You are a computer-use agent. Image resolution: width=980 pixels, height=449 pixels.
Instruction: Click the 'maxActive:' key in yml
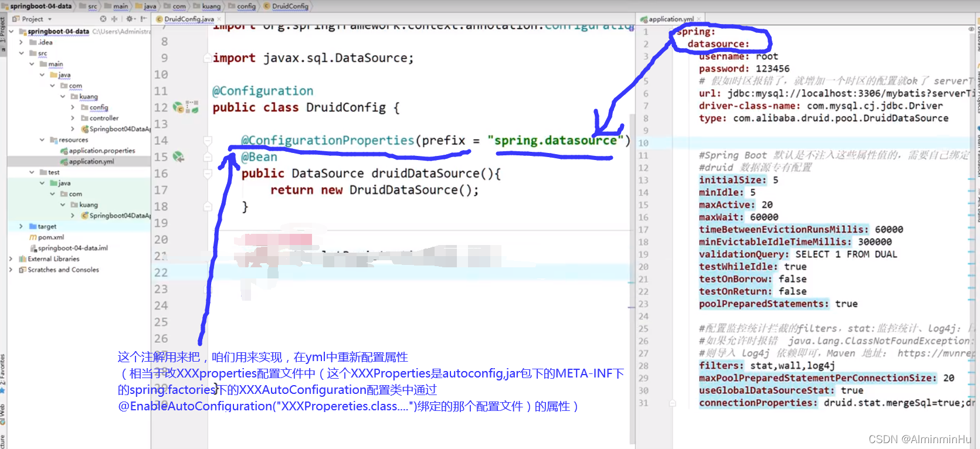727,205
